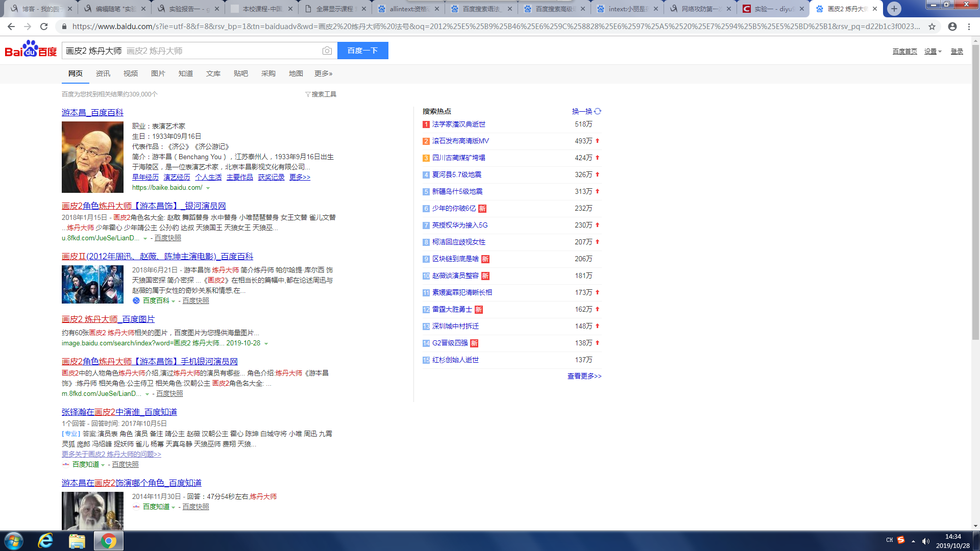Viewport: 980px width, 551px height.
Task: Open 游本昌_百度百科 result link
Action: coord(92,113)
